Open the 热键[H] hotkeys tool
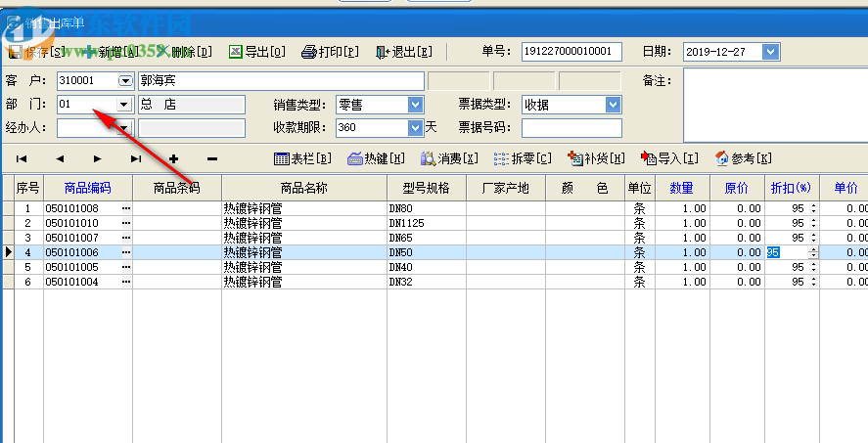 (377, 158)
